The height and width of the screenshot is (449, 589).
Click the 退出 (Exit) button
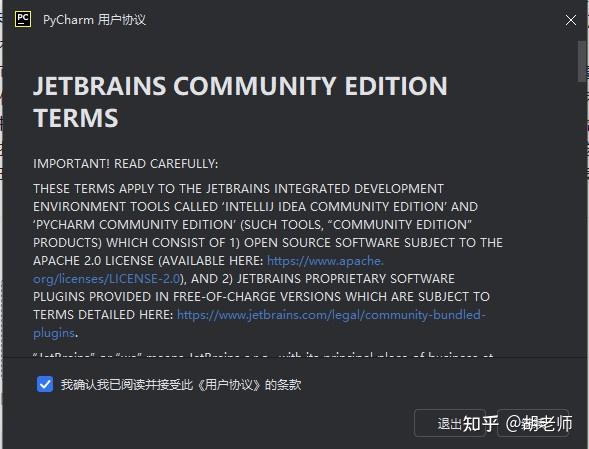coord(449,423)
